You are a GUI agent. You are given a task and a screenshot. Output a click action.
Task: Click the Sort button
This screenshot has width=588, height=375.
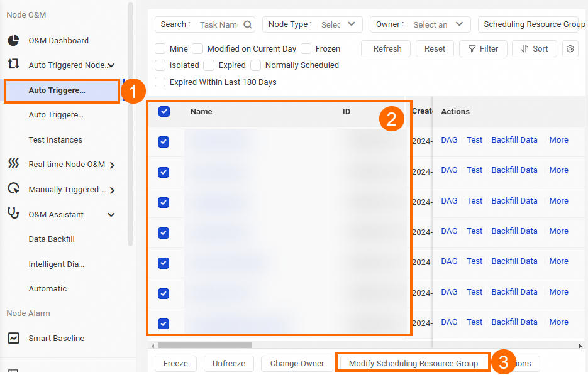pyautogui.click(x=535, y=49)
